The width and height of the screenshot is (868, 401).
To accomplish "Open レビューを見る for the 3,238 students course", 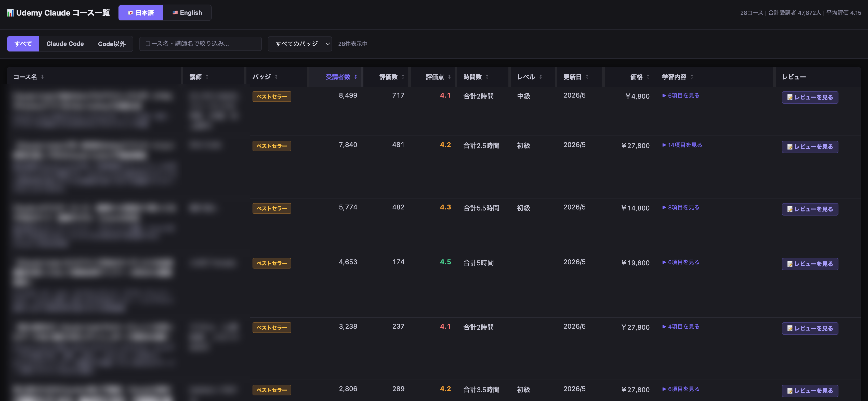I will pos(810,328).
